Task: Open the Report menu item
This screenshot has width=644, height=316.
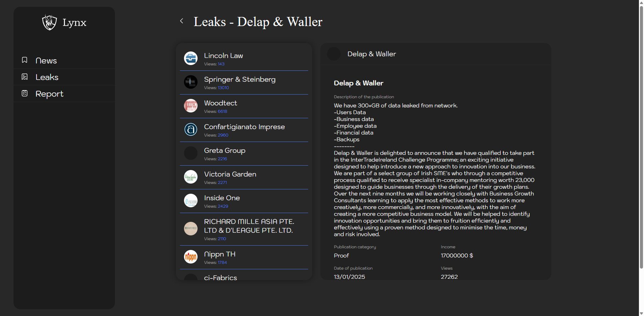Action: 49,94
